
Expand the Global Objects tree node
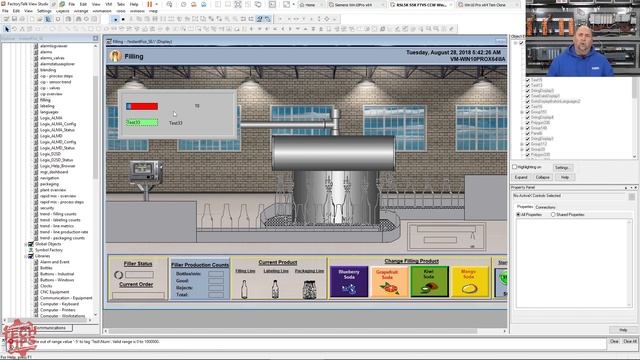pyautogui.click(x=26, y=244)
